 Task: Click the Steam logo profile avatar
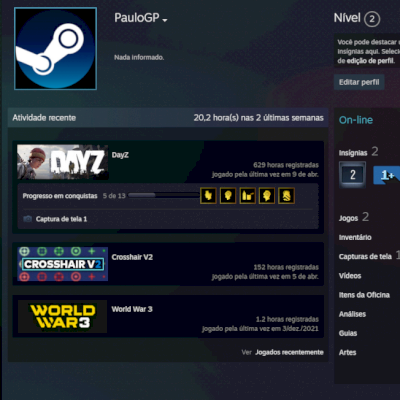click(55, 49)
